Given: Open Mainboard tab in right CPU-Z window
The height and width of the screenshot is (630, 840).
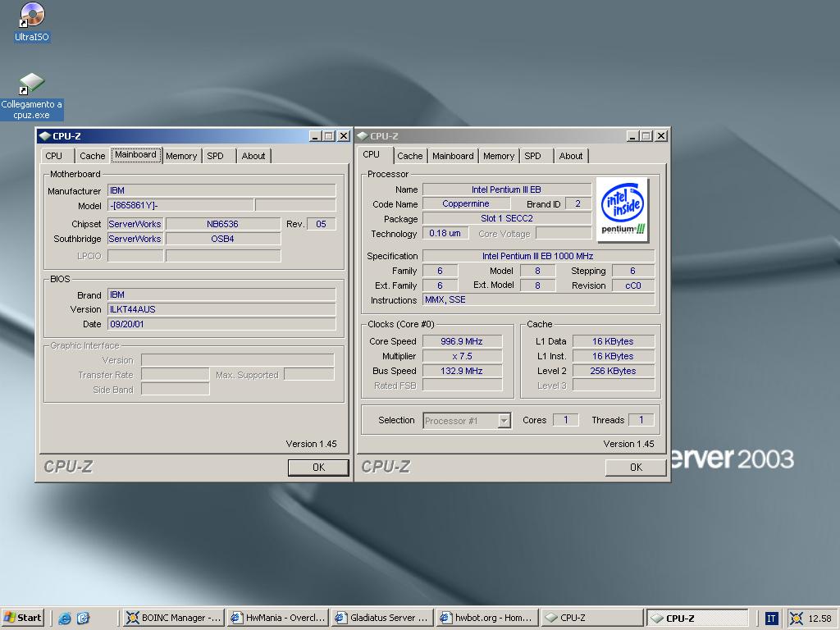Looking at the screenshot, I should (453, 156).
